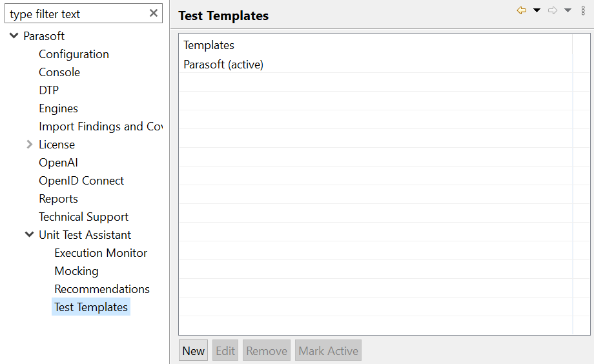The width and height of the screenshot is (594, 364).
Task: Open the vertical dots view menu
Action: pos(583,10)
